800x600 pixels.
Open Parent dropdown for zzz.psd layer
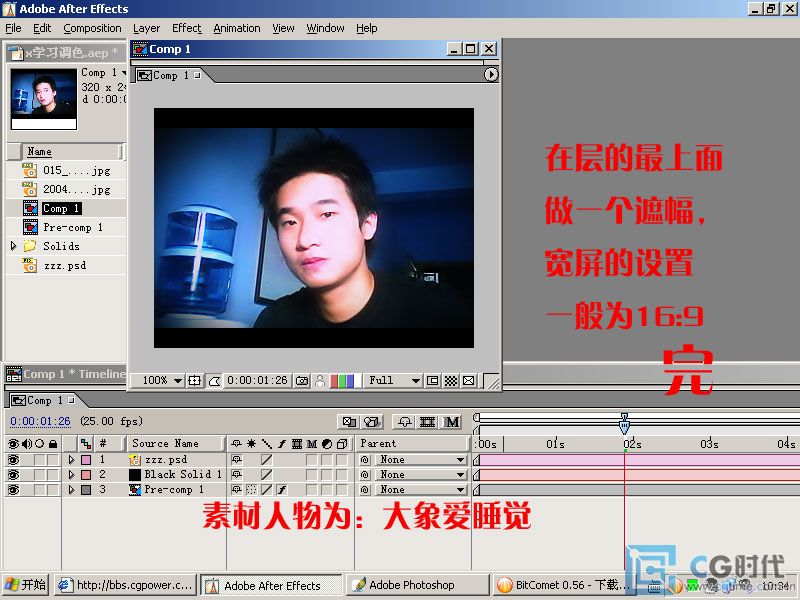pyautogui.click(x=420, y=460)
